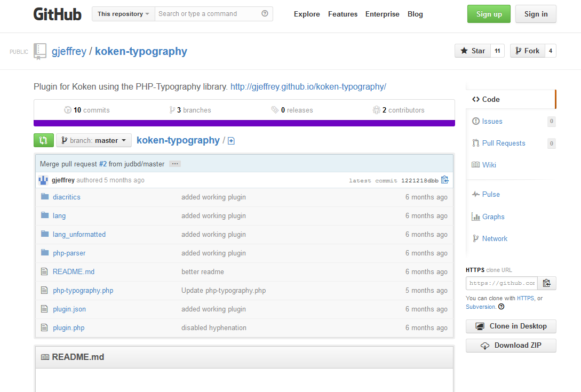View the 2 contributors page
The image size is (581, 392).
point(399,110)
